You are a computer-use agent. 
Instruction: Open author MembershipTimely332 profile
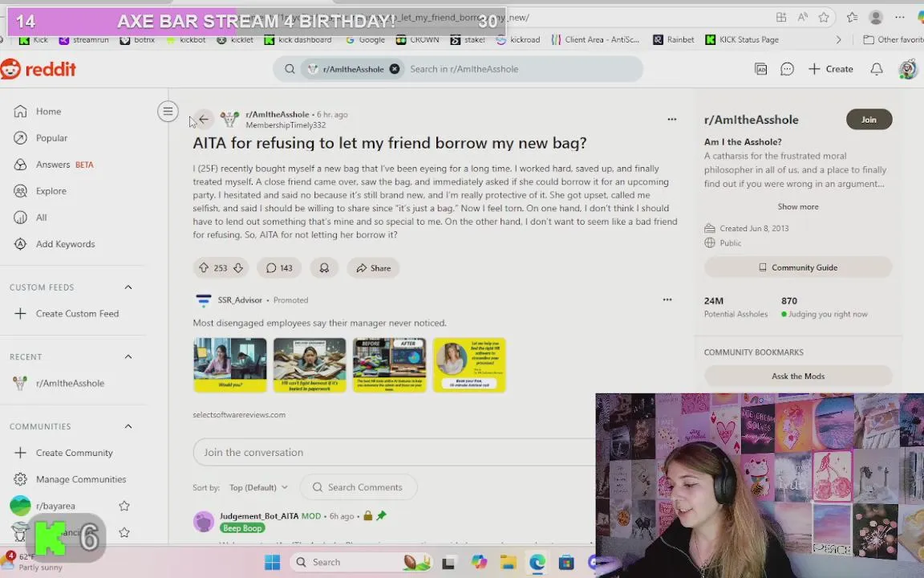286,125
